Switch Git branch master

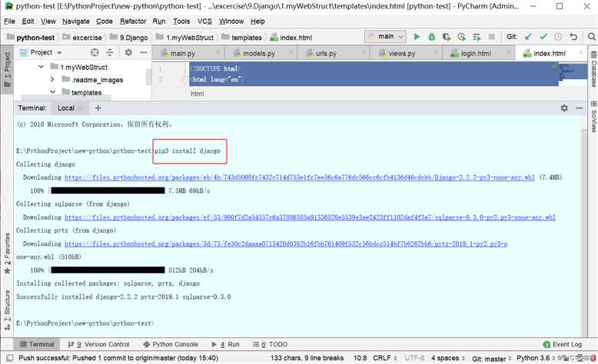[491, 359]
